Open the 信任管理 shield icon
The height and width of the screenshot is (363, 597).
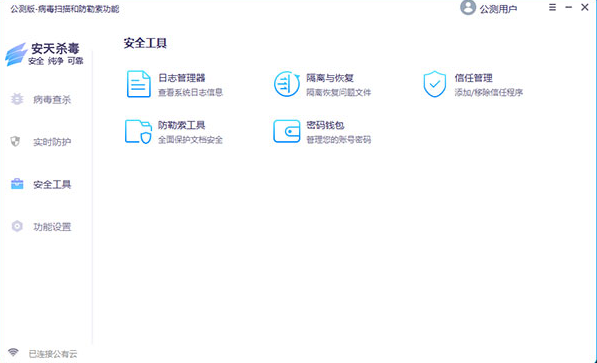click(434, 84)
